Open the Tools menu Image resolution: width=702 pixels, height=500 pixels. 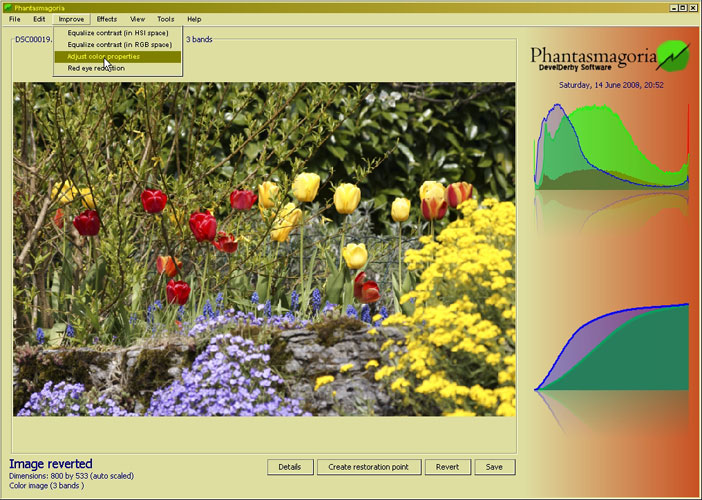click(165, 19)
